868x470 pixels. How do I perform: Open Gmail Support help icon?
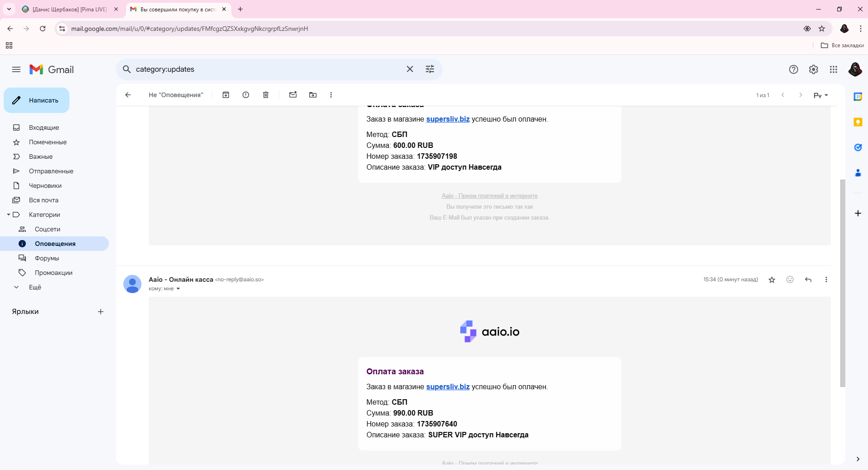click(x=794, y=69)
